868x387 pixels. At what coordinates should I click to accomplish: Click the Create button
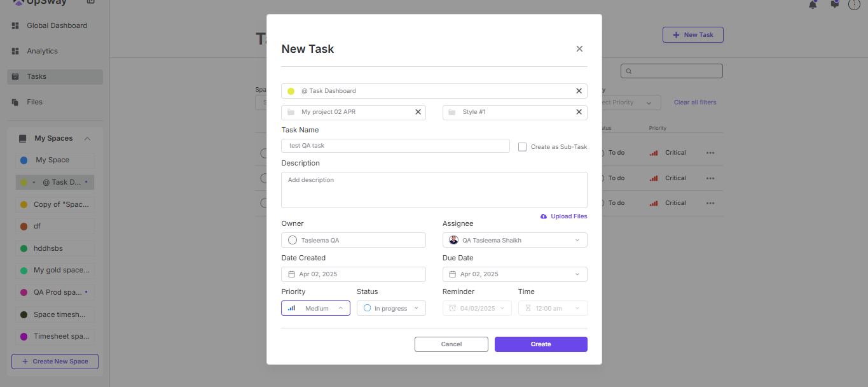click(x=541, y=344)
